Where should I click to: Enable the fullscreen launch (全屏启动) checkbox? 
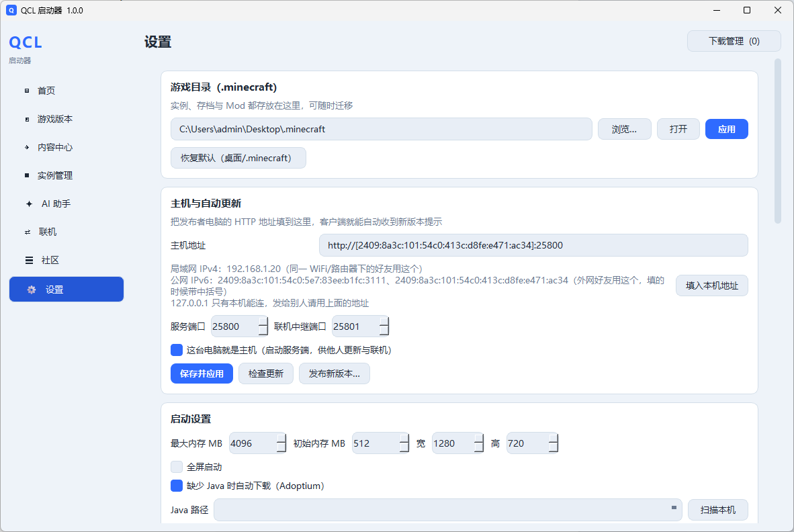coord(177,467)
